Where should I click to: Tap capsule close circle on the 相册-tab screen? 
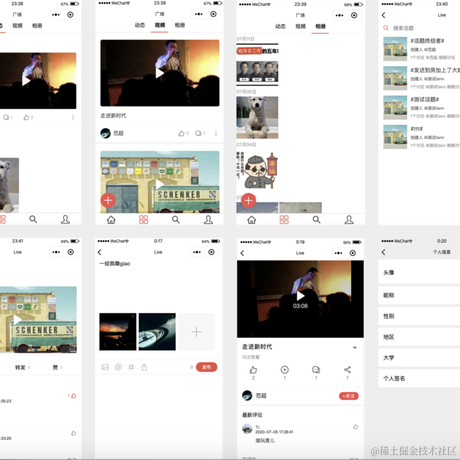[354, 15]
